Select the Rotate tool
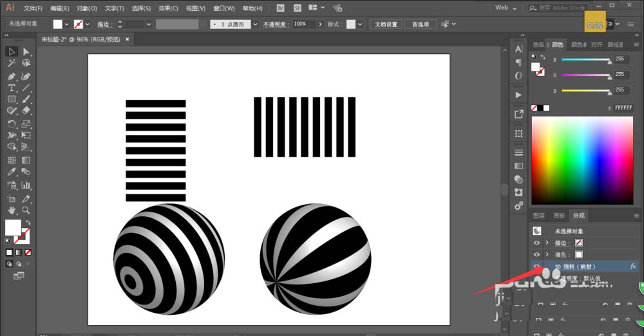This screenshot has height=336, width=644. (12, 124)
